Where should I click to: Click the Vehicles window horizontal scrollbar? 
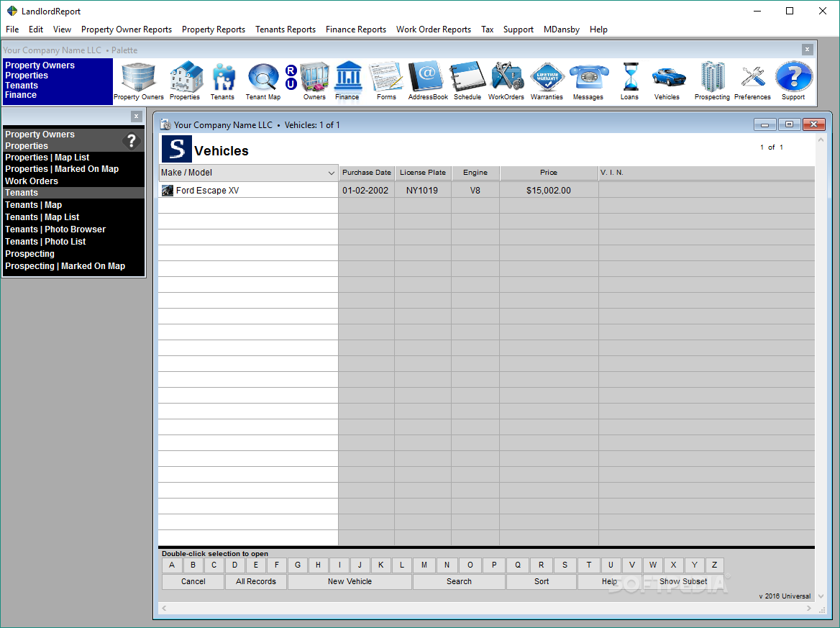[486, 608]
